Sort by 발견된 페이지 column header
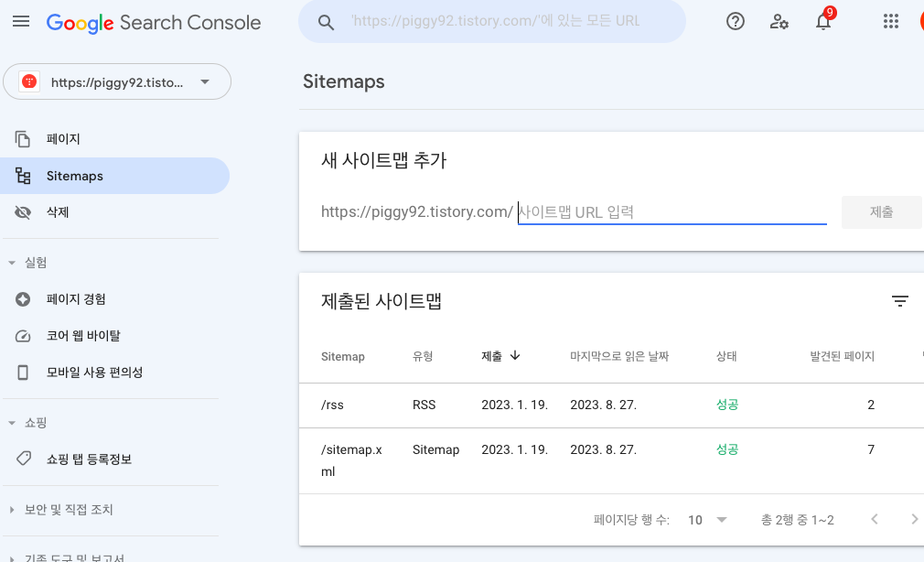This screenshot has width=924, height=562. click(842, 357)
